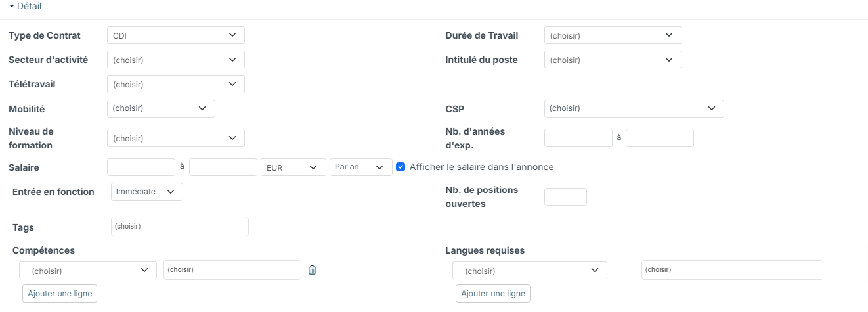
Task: Focus the Nb. de positions ouvertes field
Action: 565,196
